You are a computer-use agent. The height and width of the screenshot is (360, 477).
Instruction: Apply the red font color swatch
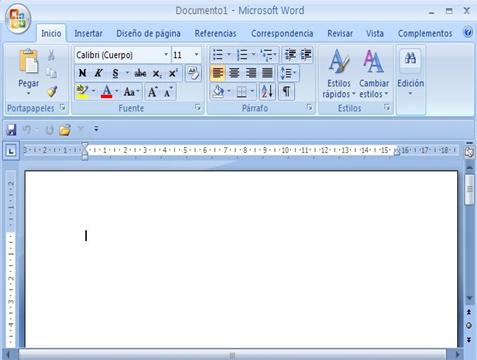[106, 91]
